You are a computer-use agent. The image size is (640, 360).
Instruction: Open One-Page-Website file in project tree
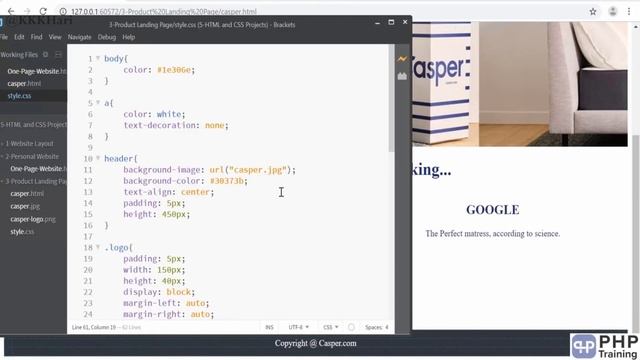[x=38, y=169]
